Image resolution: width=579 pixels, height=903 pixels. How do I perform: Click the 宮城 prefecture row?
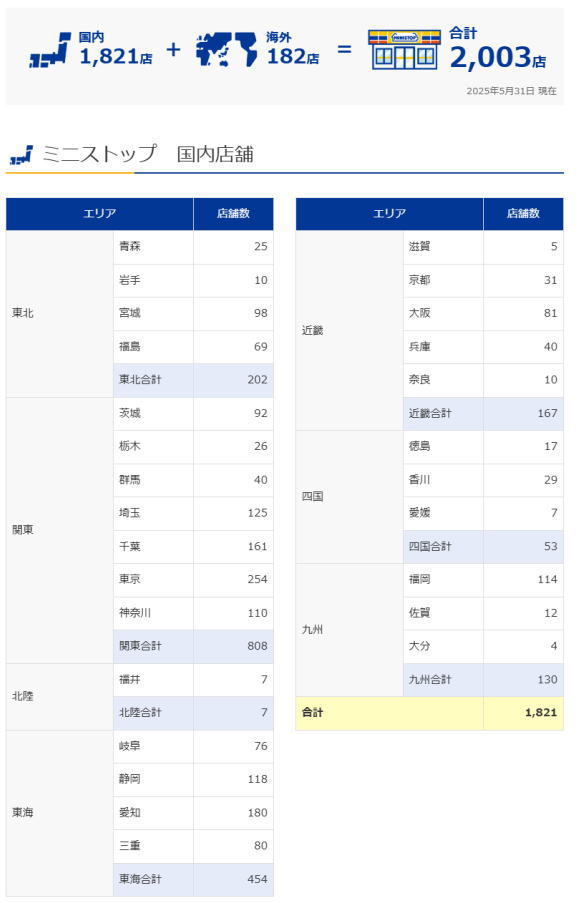pyautogui.click(x=193, y=313)
